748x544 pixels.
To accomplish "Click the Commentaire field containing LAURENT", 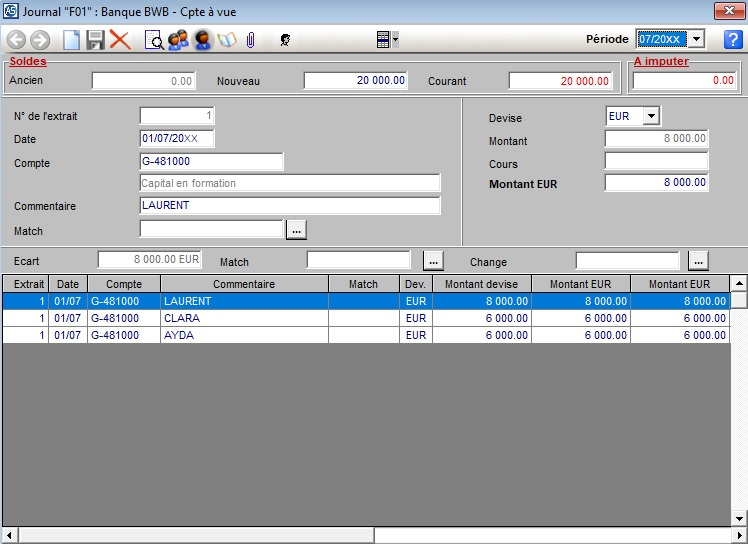I will click(290, 206).
